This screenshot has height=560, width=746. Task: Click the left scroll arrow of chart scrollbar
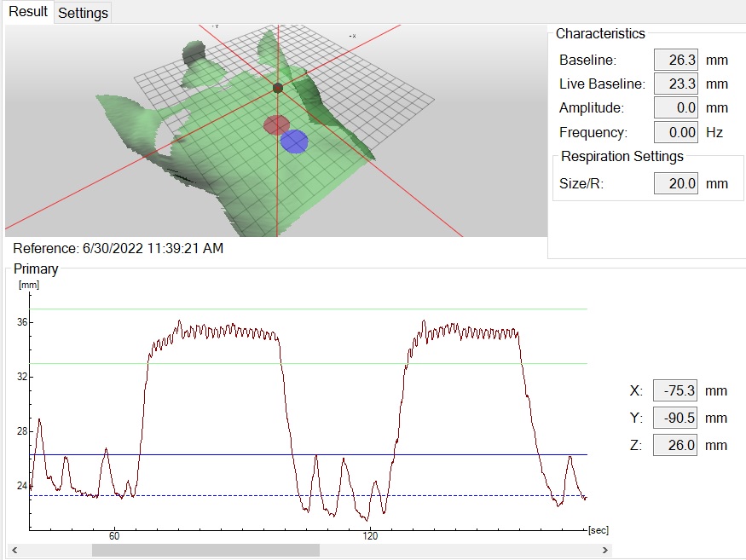[12, 551]
